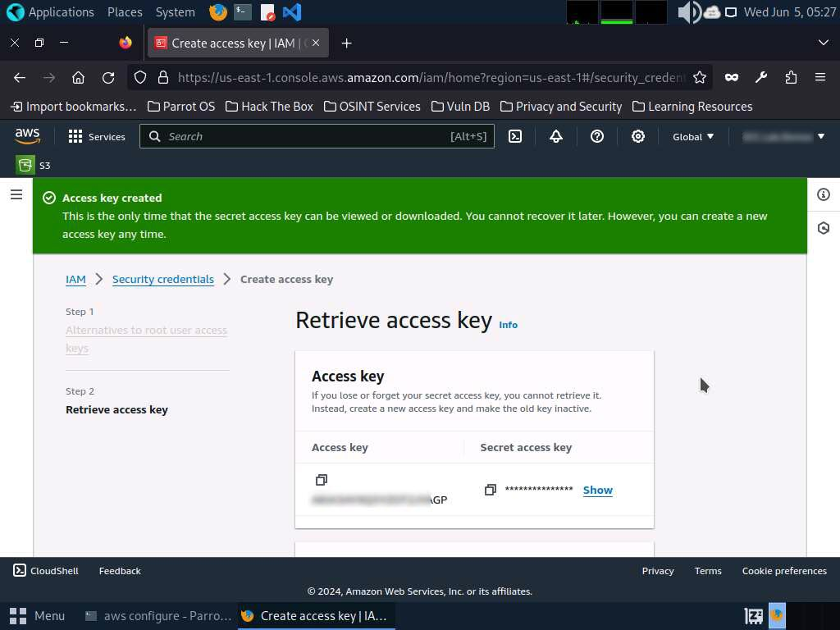Open AWS console settings gear
The width and height of the screenshot is (840, 630).
coord(638,136)
